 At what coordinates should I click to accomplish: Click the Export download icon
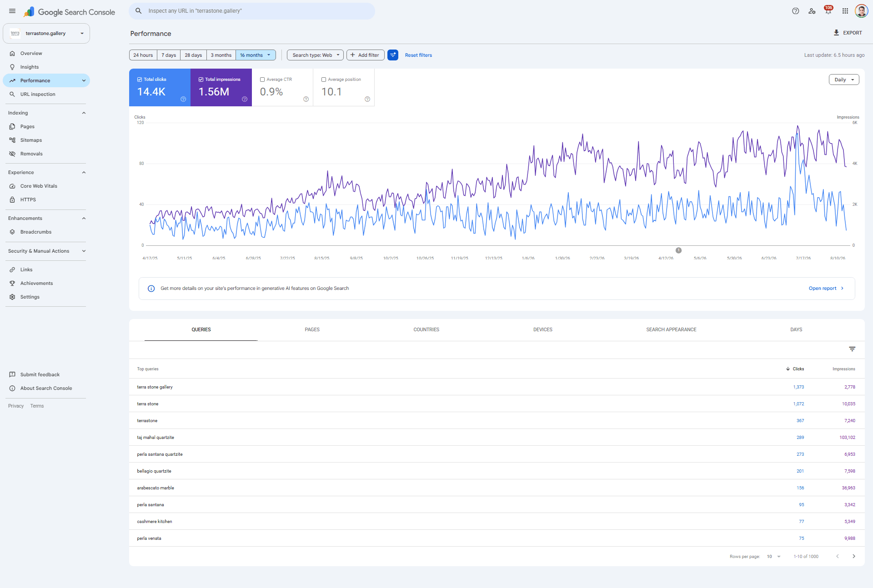pyautogui.click(x=836, y=33)
